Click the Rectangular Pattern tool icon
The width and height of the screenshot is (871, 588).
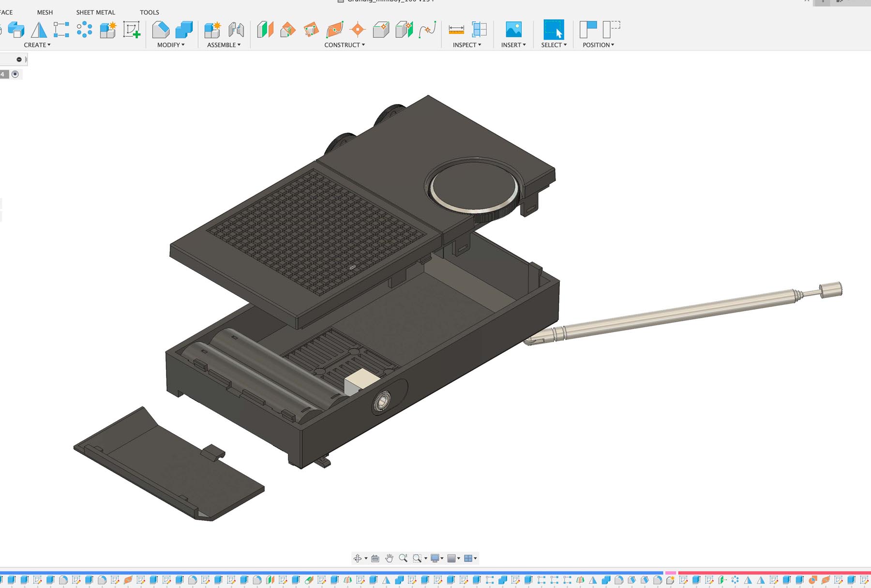61,30
